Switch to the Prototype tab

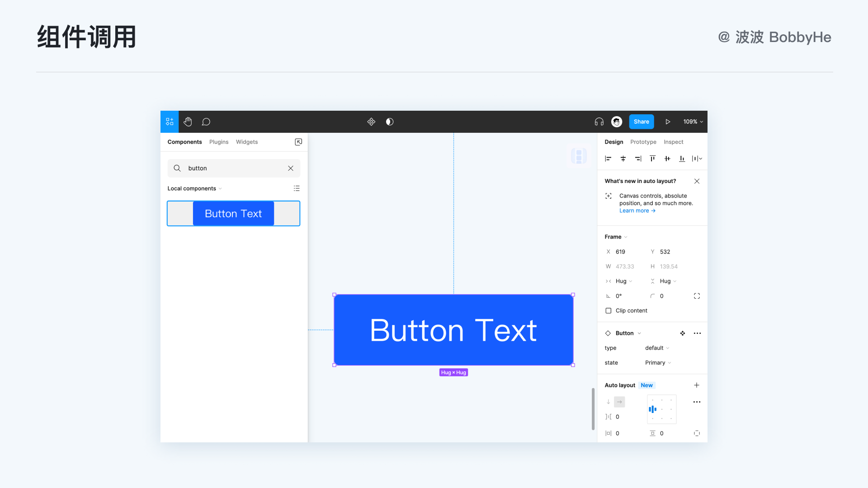[x=643, y=142]
